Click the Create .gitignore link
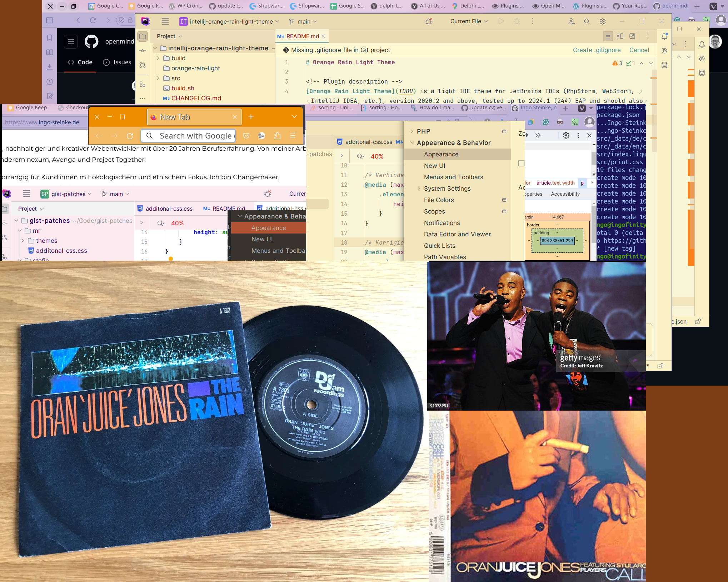This screenshot has height=582, width=728. [597, 50]
